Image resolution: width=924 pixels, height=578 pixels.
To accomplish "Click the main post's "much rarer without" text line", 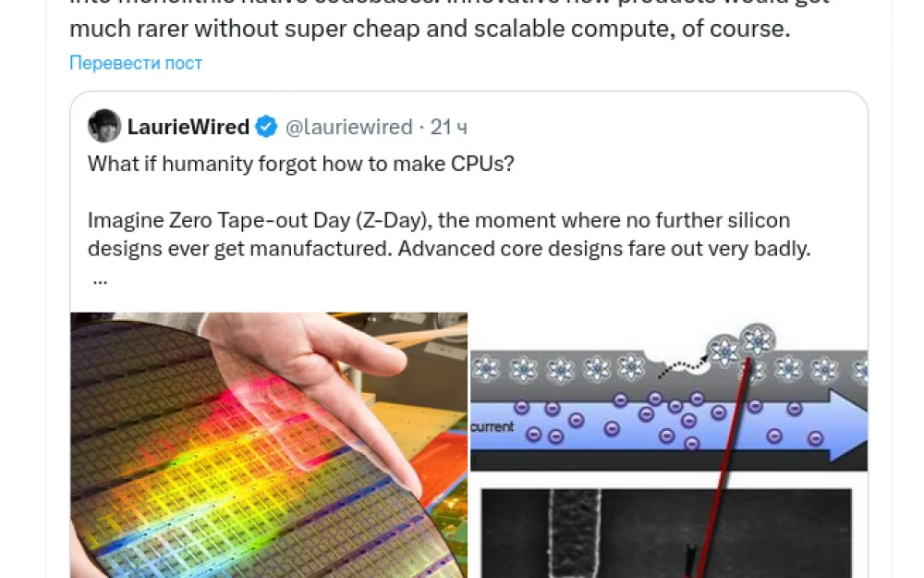I will (x=430, y=29).
